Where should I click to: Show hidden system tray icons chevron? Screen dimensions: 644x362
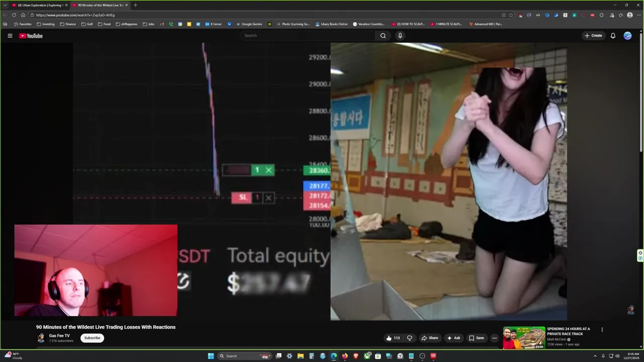tap(595, 356)
